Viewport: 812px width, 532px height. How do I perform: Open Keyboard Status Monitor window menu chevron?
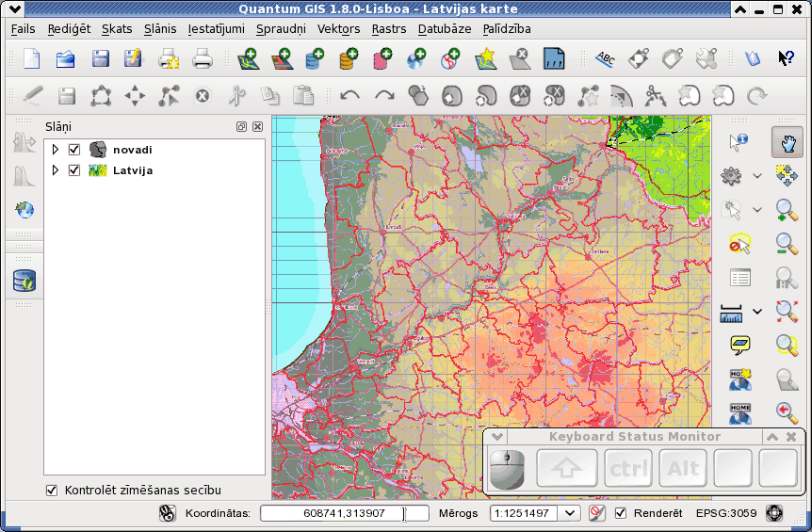tap(496, 437)
